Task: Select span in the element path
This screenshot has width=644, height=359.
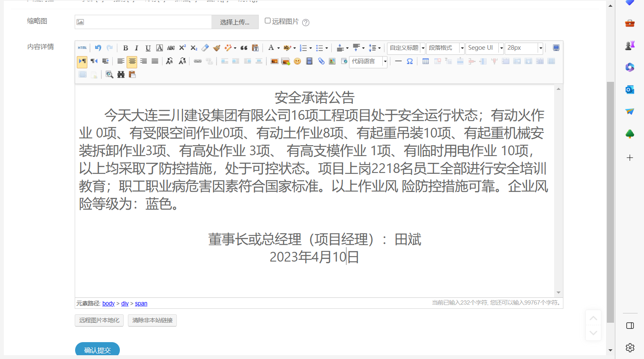Action: pyautogui.click(x=141, y=303)
